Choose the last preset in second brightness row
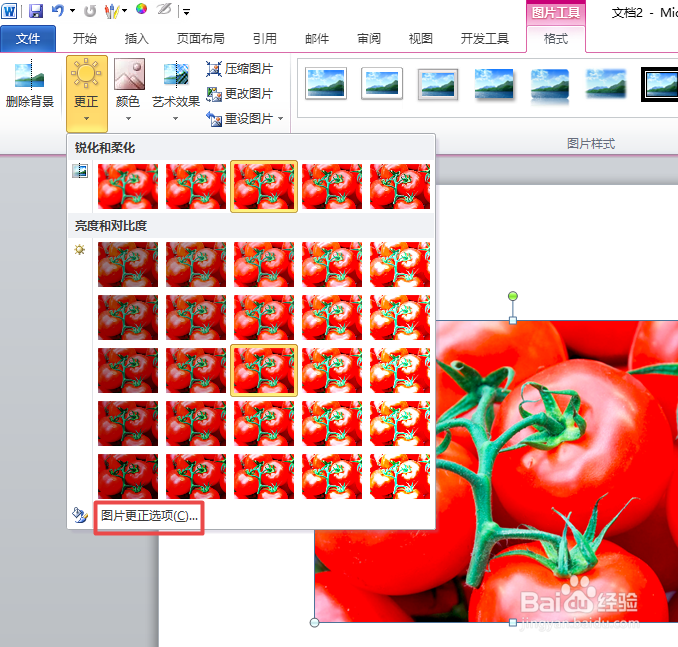Viewport: 678px width, 647px height. click(x=400, y=317)
